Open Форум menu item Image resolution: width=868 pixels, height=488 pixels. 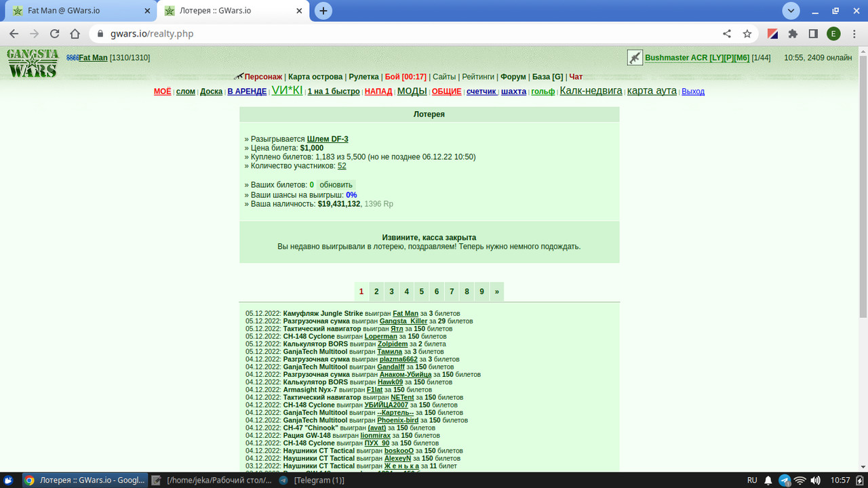513,77
